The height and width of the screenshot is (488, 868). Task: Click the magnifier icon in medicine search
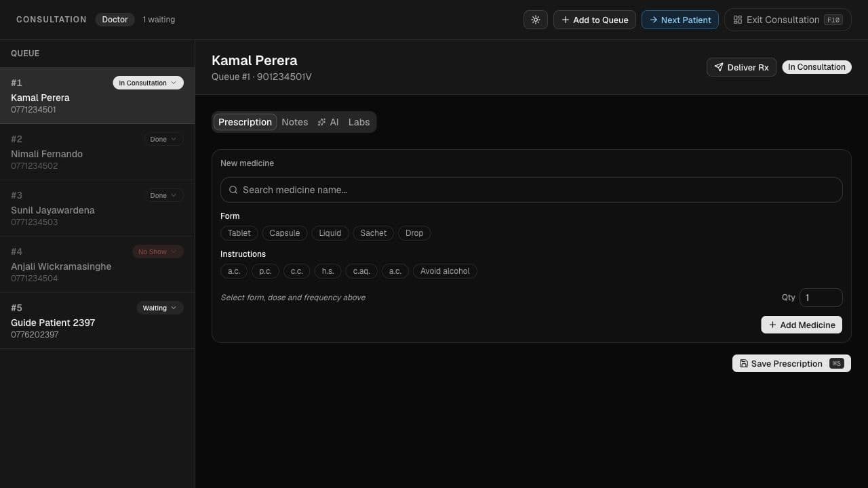pos(233,190)
